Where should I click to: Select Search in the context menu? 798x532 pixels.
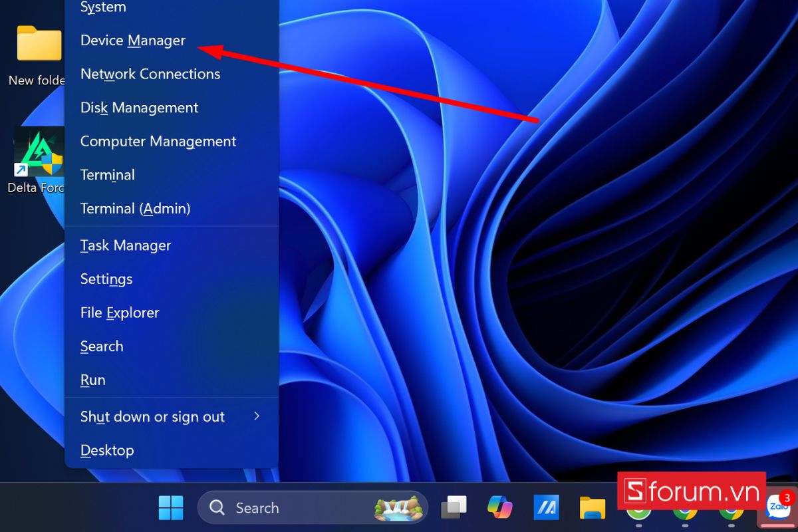pyautogui.click(x=172, y=346)
